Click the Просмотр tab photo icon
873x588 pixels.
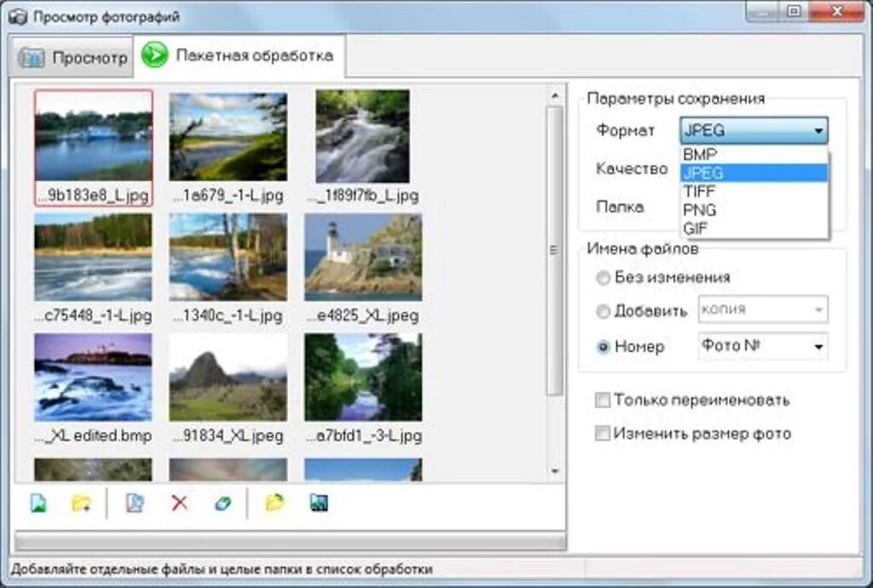tap(32, 58)
